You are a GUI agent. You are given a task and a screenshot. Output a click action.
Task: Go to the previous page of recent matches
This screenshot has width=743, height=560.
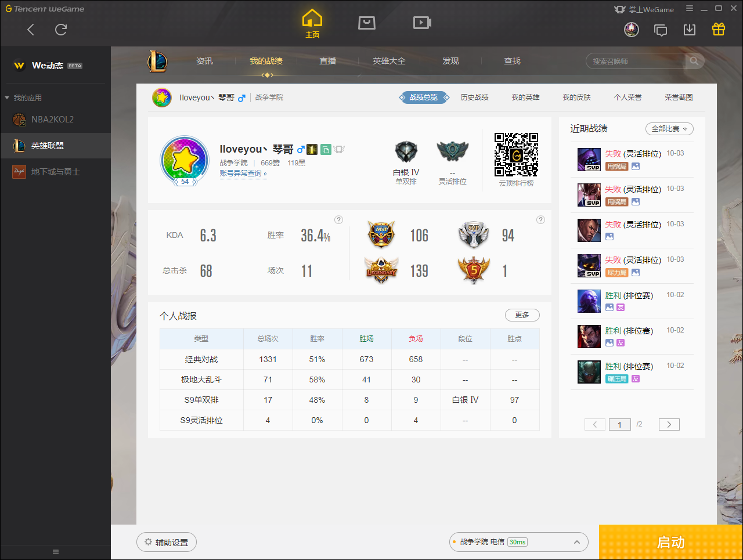click(595, 425)
